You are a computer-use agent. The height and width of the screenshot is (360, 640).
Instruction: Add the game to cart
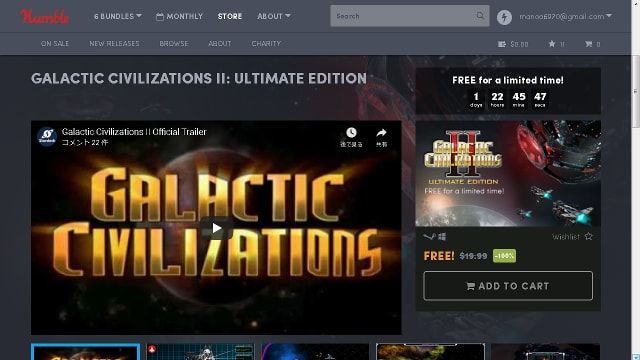click(x=508, y=286)
